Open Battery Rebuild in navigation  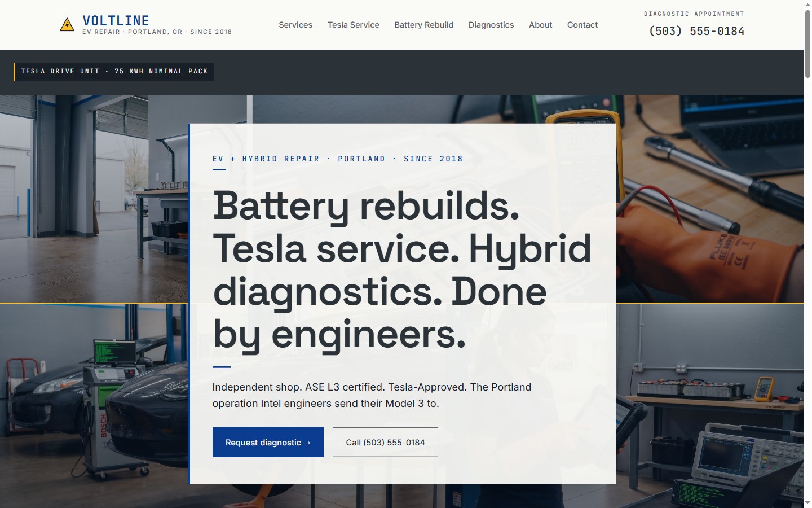click(424, 25)
